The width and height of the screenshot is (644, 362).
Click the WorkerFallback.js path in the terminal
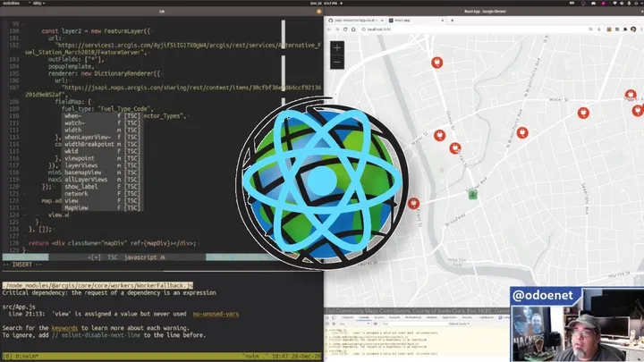[97, 285]
